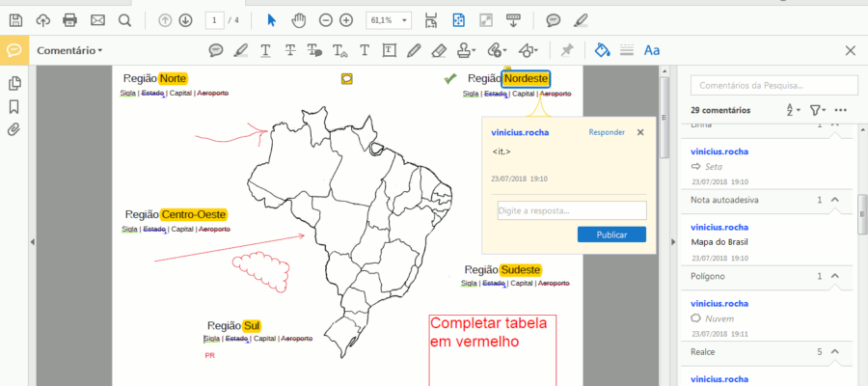Select the Completar tabela em vermelho text box
Viewport: 868px width, 386px height.
(x=493, y=350)
